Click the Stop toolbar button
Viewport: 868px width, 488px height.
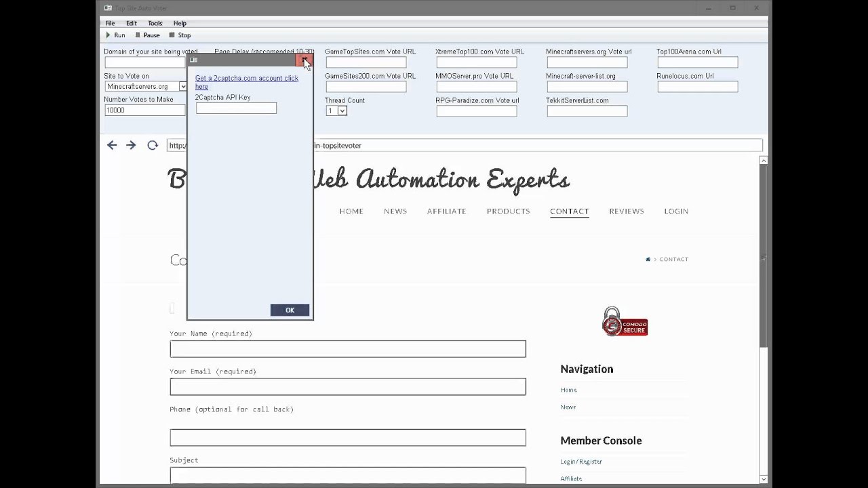[x=180, y=35]
